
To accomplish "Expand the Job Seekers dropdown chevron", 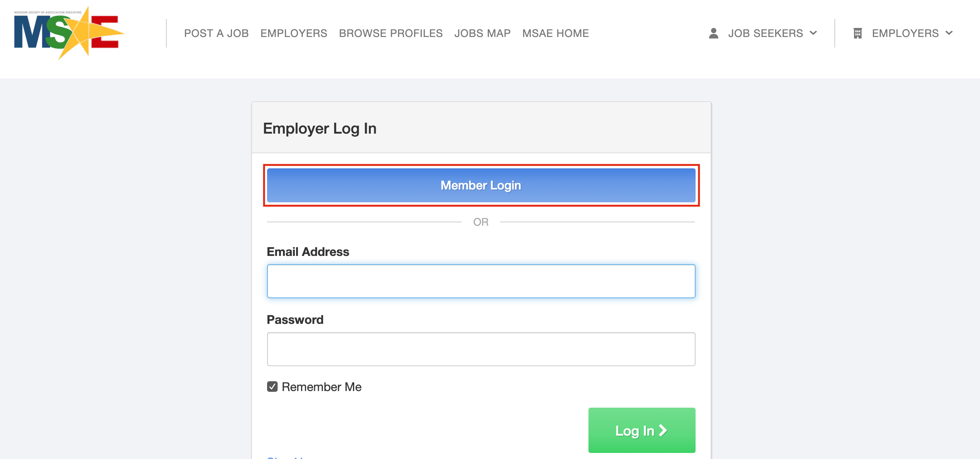I will [813, 33].
